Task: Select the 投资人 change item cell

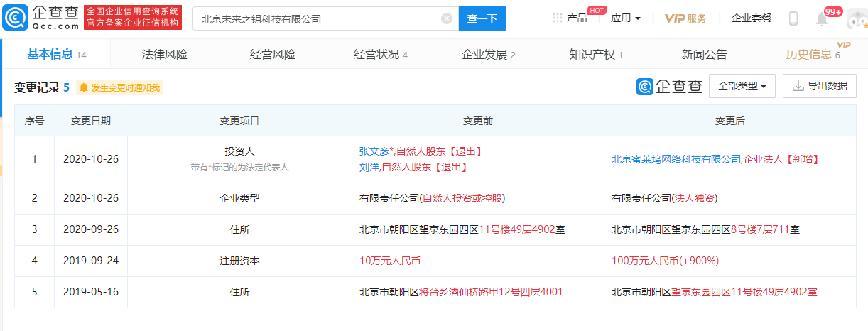Action: 239,159
